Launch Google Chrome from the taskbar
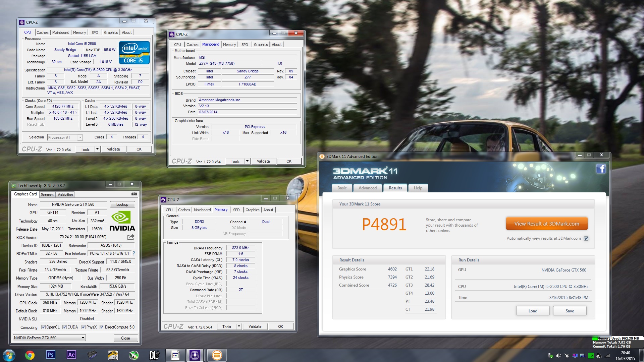The image size is (644, 362). point(30,355)
